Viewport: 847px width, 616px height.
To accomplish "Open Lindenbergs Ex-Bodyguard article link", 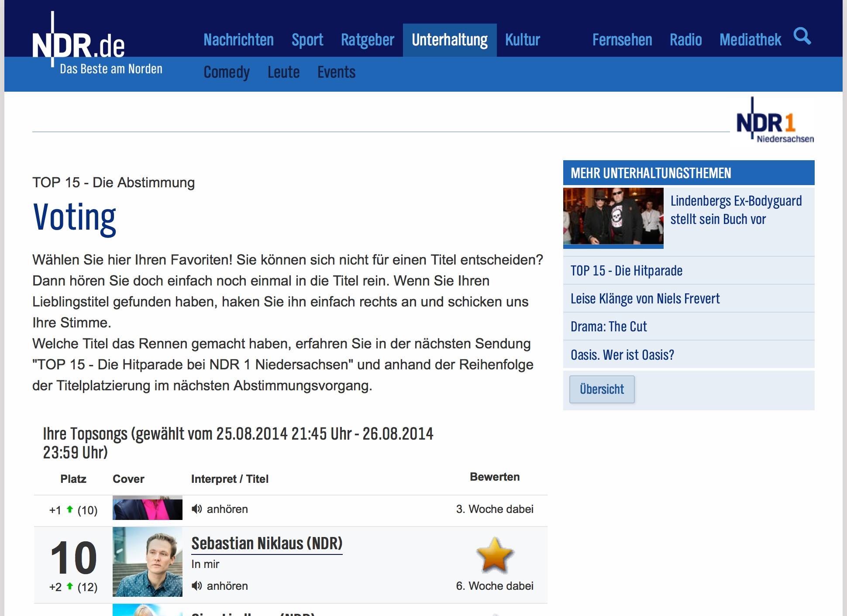I will click(x=736, y=210).
